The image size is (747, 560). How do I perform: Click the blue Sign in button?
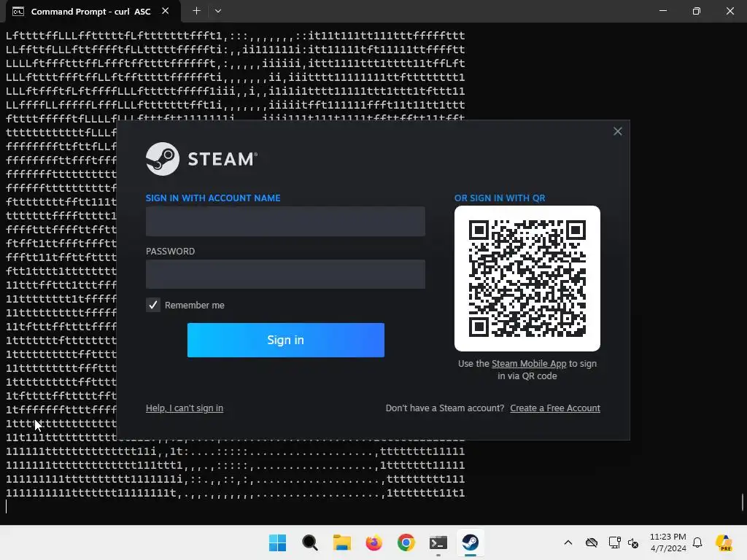(286, 340)
